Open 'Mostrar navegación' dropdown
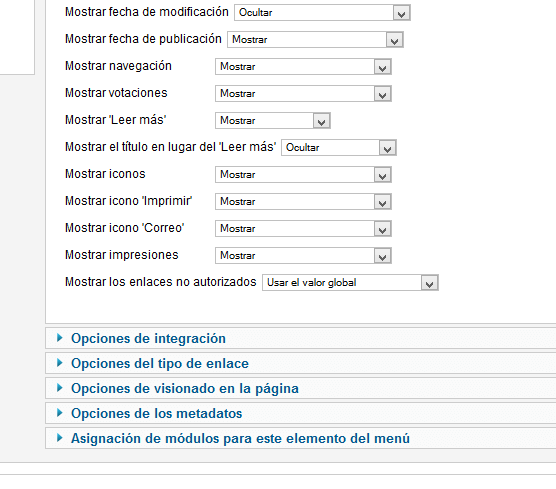556x489 pixels. pyautogui.click(x=303, y=67)
